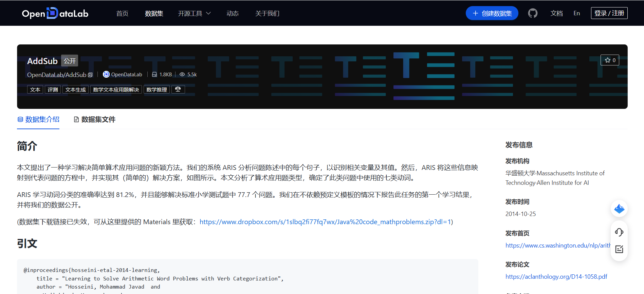Click the OpenDataLab publisher avatar
This screenshot has height=294, width=644.
[106, 74]
